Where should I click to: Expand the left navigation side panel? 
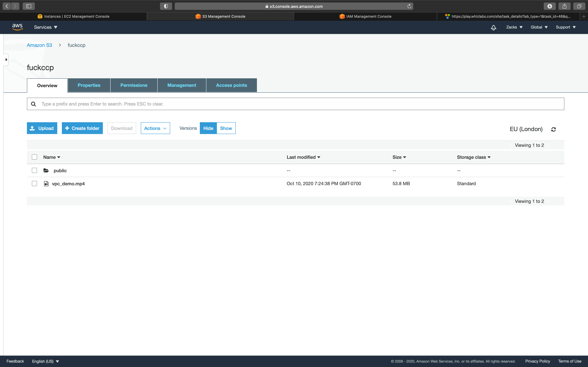point(6,59)
